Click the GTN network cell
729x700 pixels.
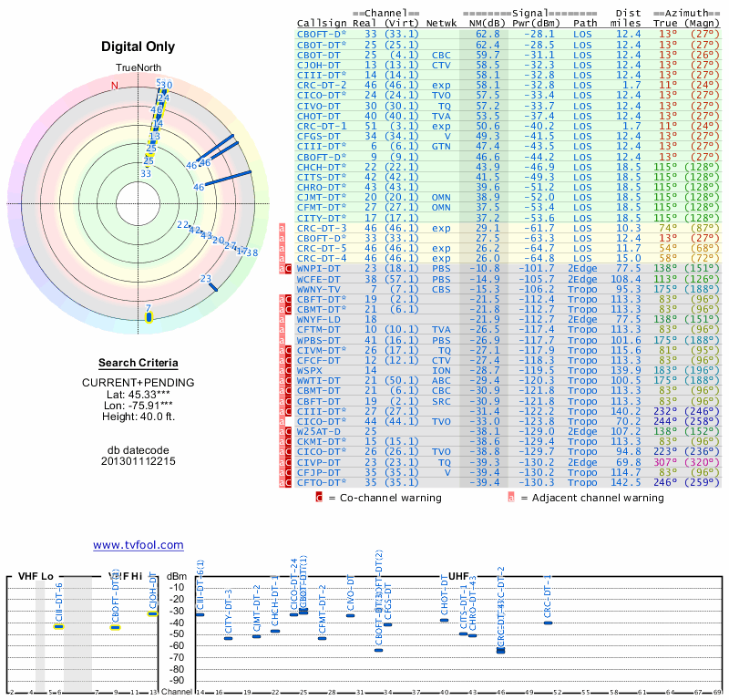pyautogui.click(x=441, y=147)
